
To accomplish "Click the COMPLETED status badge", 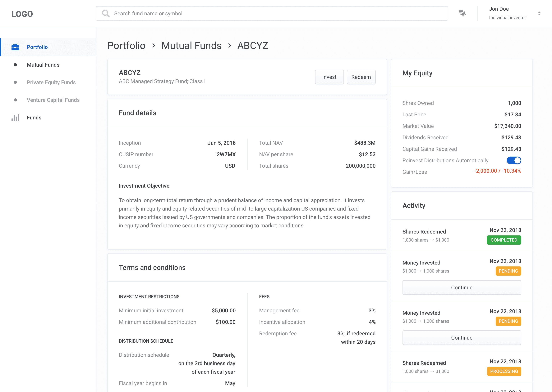I will [x=504, y=240].
